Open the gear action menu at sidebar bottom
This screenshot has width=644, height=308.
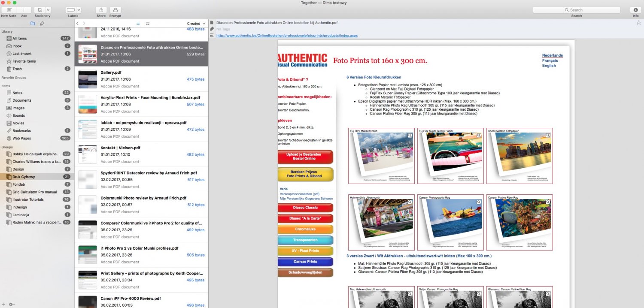[12, 304]
